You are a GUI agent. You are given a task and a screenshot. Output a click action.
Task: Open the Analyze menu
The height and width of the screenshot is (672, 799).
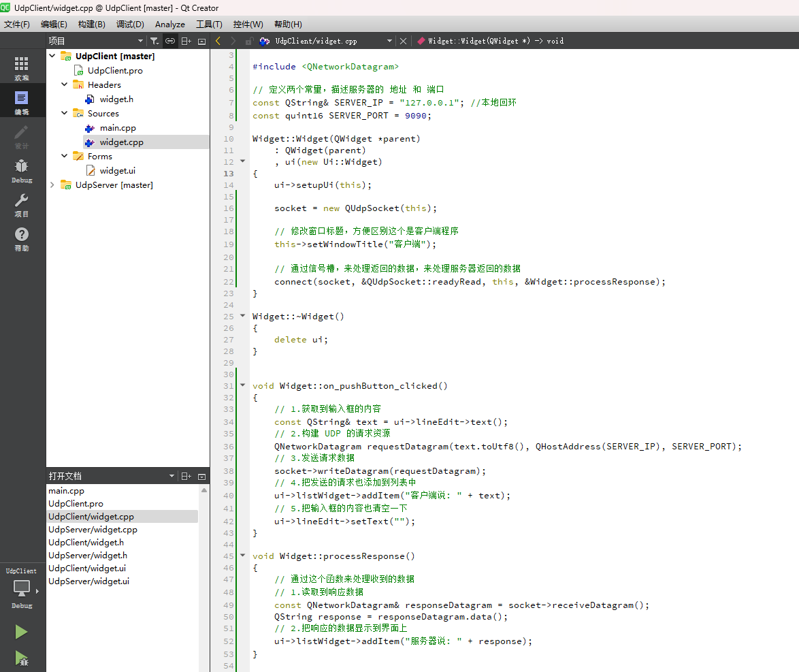click(x=170, y=25)
